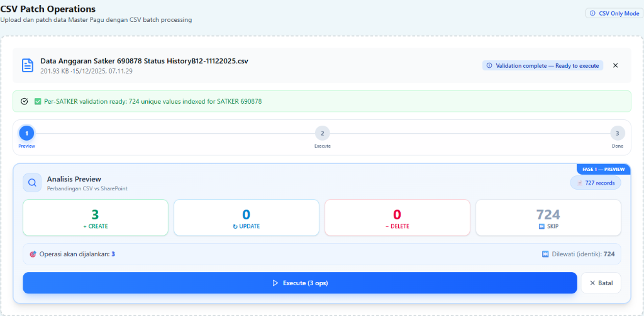Click the skip icon next to Dilewati (identik)
Image resolution: width=644 pixels, height=316 pixels.
point(545,254)
